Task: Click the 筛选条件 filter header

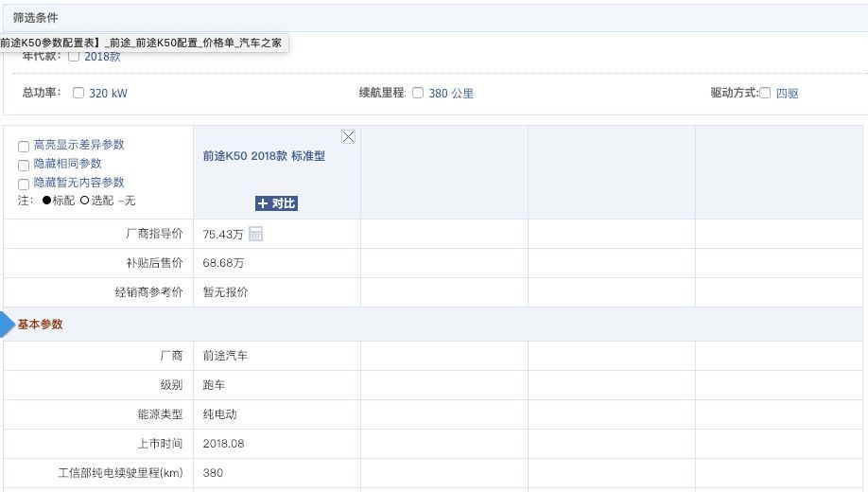Action: click(35, 18)
